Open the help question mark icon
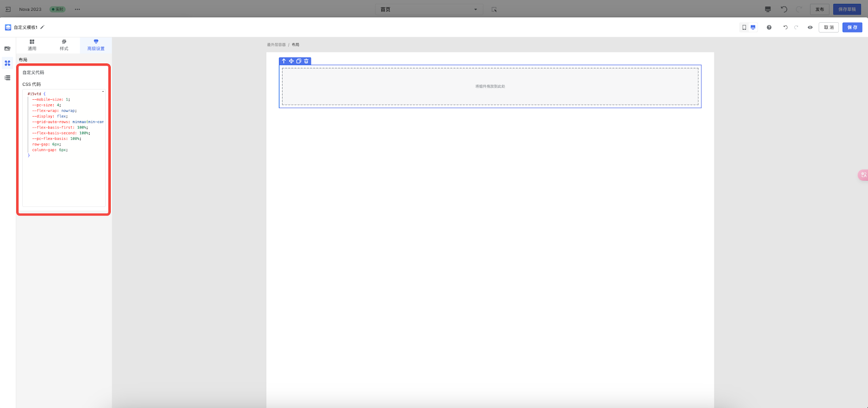Screen dimensions: 868x408 769,28
